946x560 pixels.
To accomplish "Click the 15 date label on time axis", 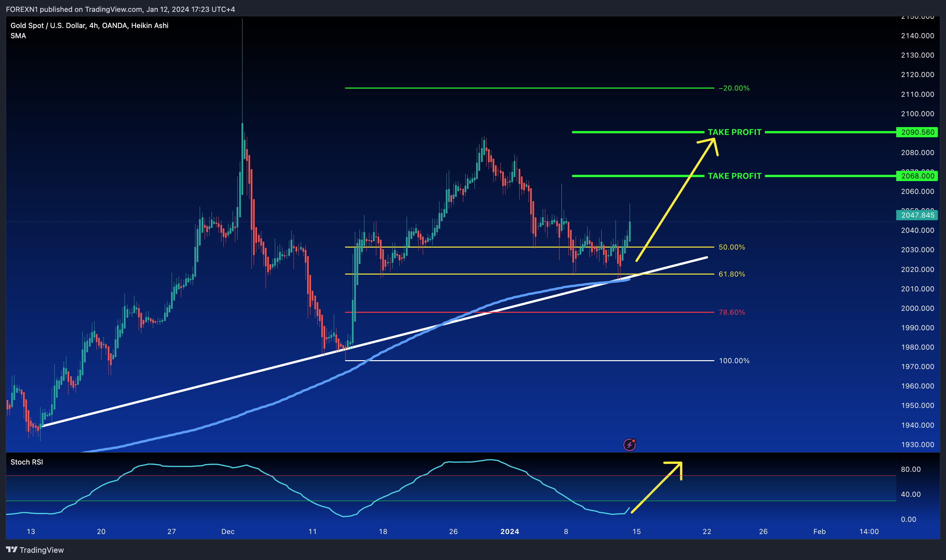I will (636, 531).
